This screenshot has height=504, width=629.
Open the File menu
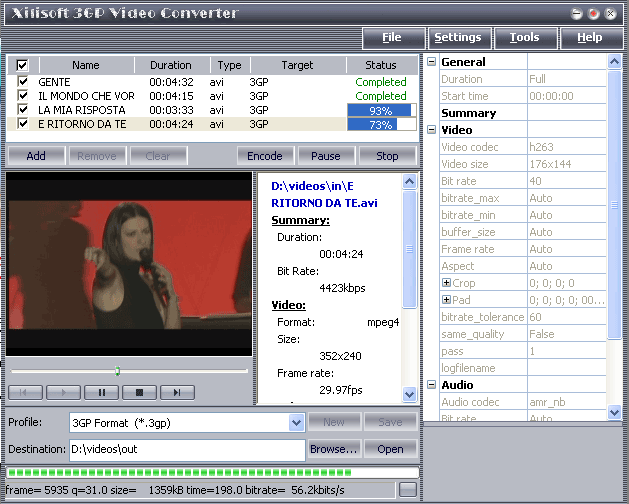[x=393, y=38]
